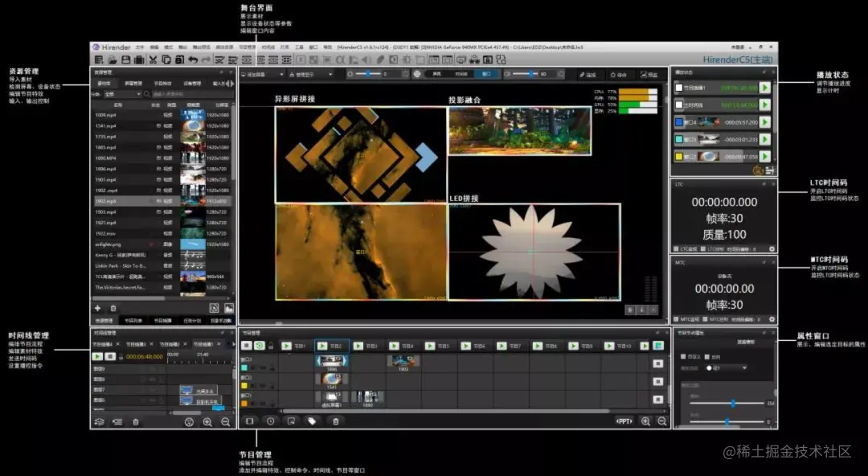This screenshot has height=476, width=868.
Task: Open the 分类 全部 category dropdown
Action: point(122,94)
